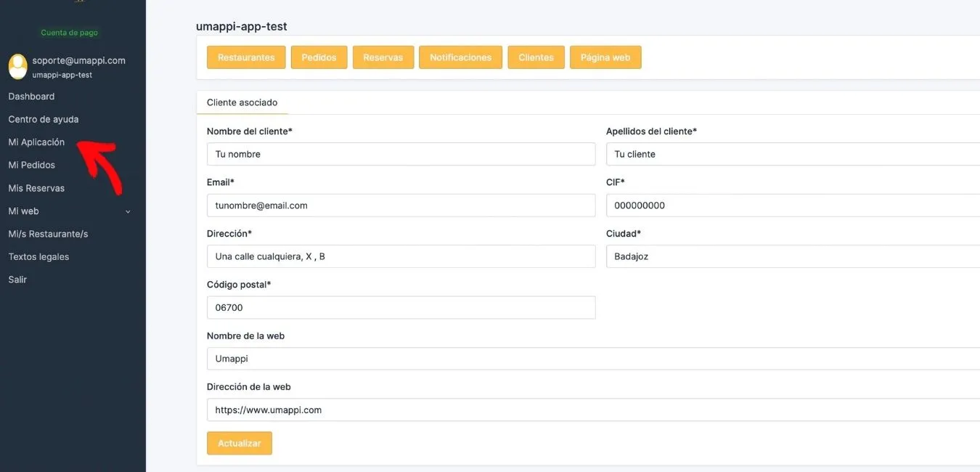Open the Página web button

click(605, 57)
